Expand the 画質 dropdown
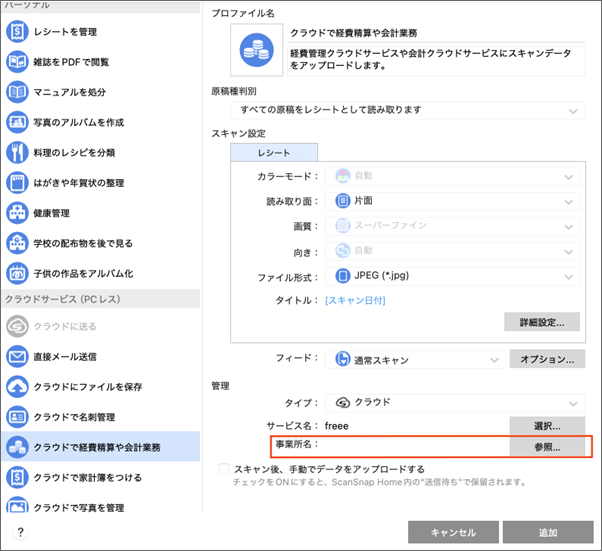This screenshot has width=602, height=551. [x=453, y=226]
